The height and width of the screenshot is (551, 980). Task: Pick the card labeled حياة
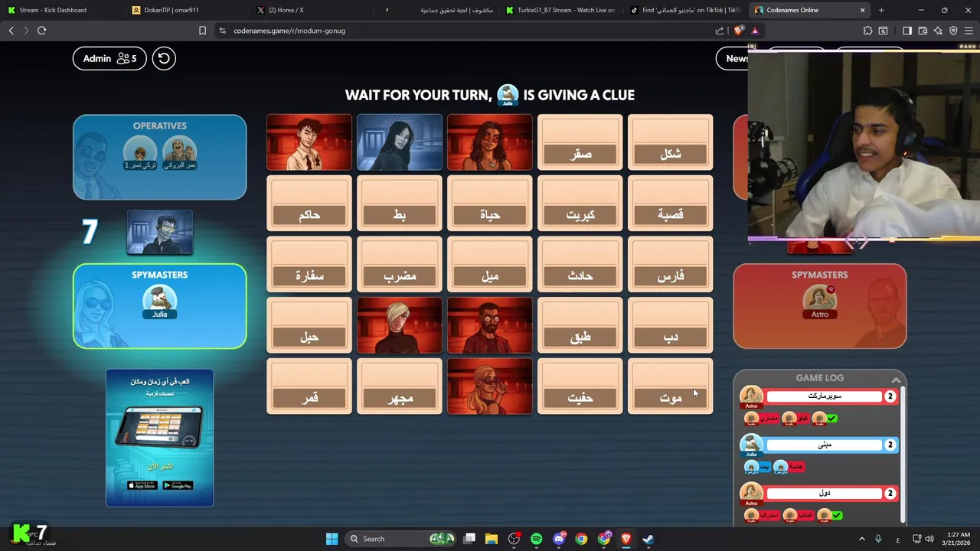(489, 204)
